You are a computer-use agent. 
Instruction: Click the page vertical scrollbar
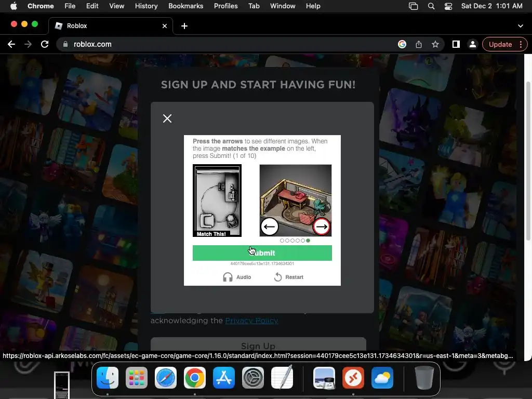[x=528, y=161]
